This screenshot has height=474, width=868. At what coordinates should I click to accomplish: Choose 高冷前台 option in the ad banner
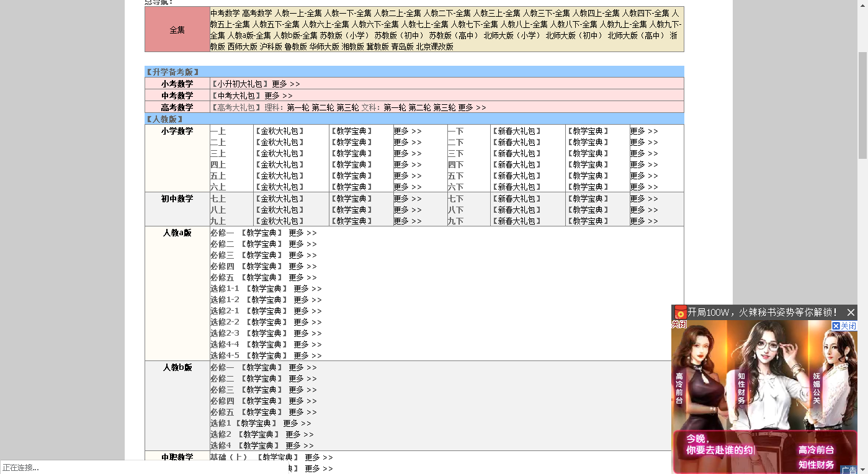[816, 450]
